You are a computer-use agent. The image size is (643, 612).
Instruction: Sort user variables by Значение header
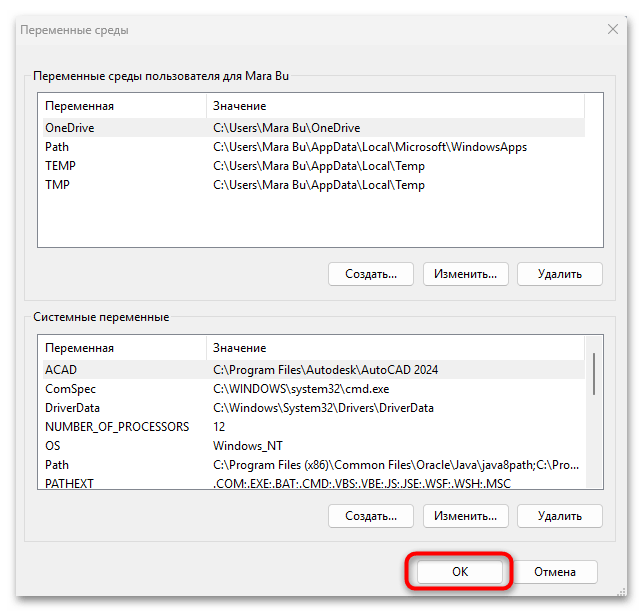click(x=395, y=106)
